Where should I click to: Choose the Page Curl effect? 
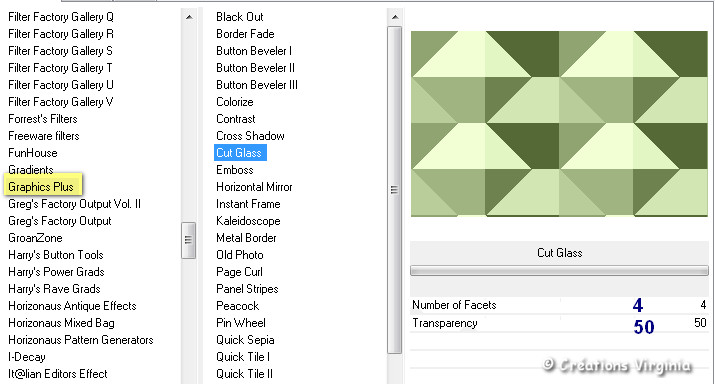[239, 272]
